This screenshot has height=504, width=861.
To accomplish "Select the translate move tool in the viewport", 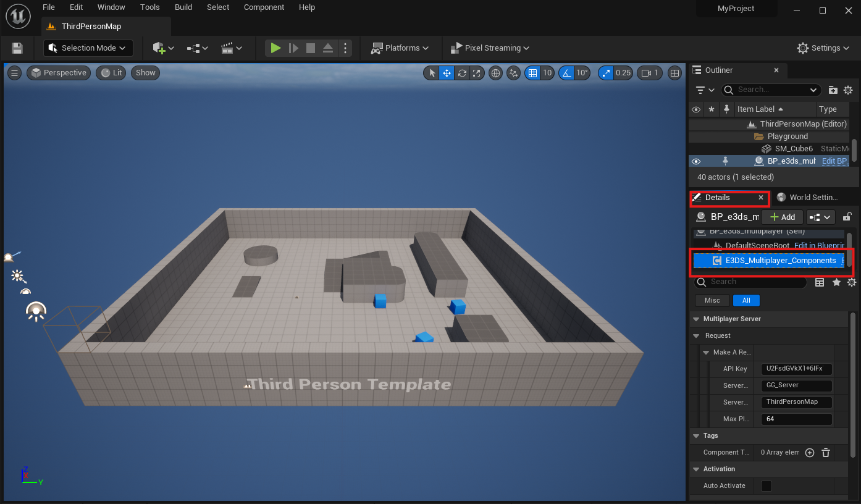I will click(447, 73).
